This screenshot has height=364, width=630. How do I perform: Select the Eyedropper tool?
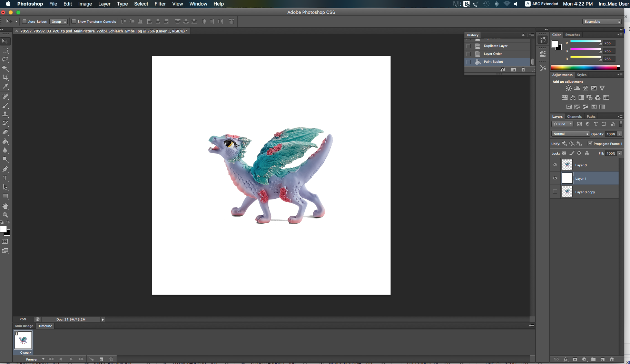coord(5,86)
